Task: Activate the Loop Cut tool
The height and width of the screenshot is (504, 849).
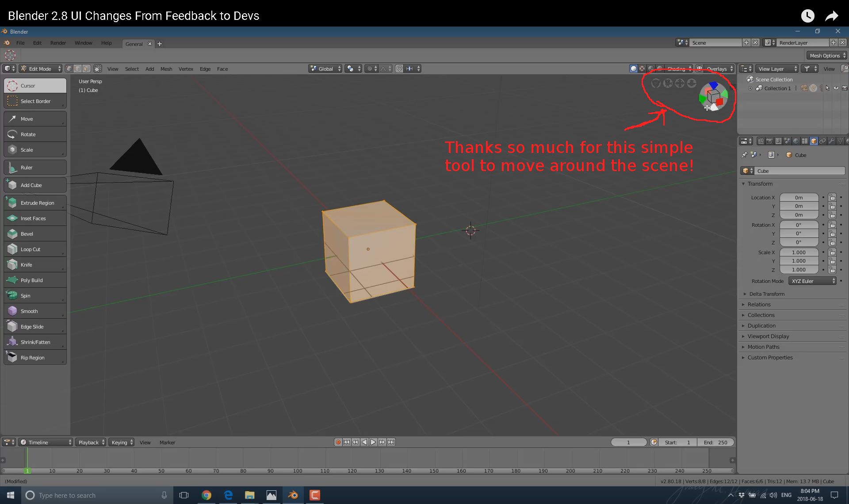Action: 34,249
